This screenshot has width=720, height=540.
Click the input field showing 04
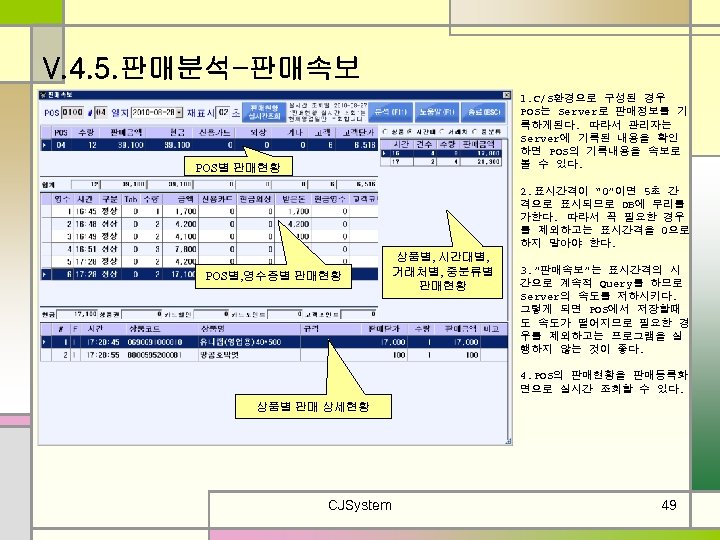(x=101, y=112)
